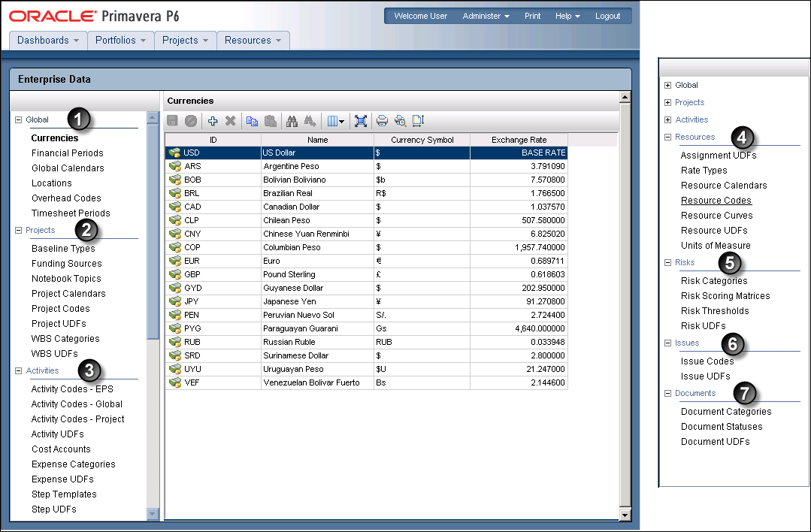The width and height of the screenshot is (811, 532).
Task: Click the ARS row currency icon
Action: pyautogui.click(x=175, y=166)
